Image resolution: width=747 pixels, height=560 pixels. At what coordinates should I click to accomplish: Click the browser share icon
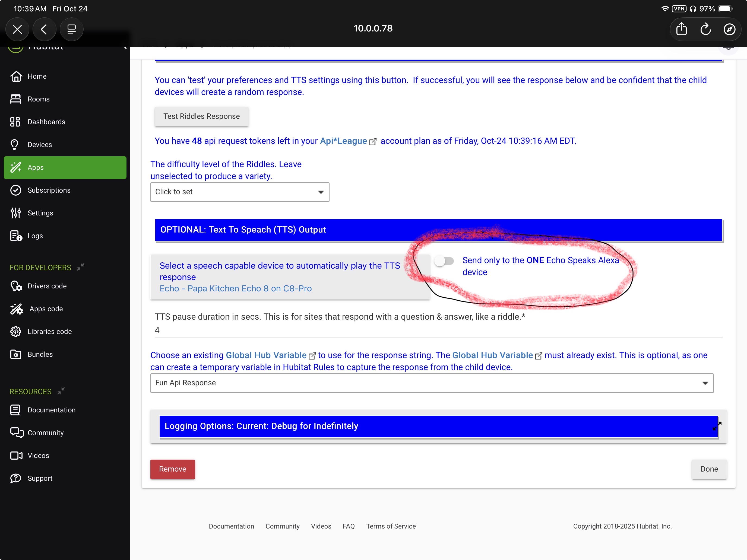(681, 29)
